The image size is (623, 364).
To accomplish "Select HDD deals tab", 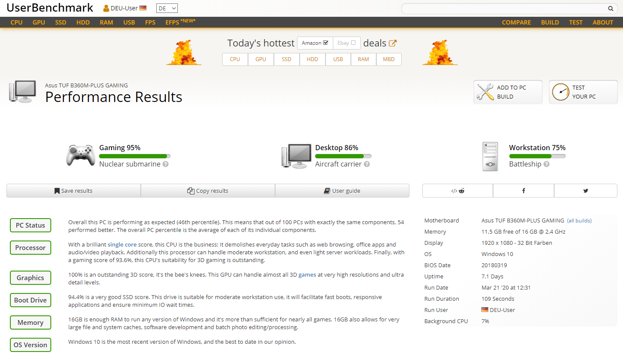I will [313, 59].
